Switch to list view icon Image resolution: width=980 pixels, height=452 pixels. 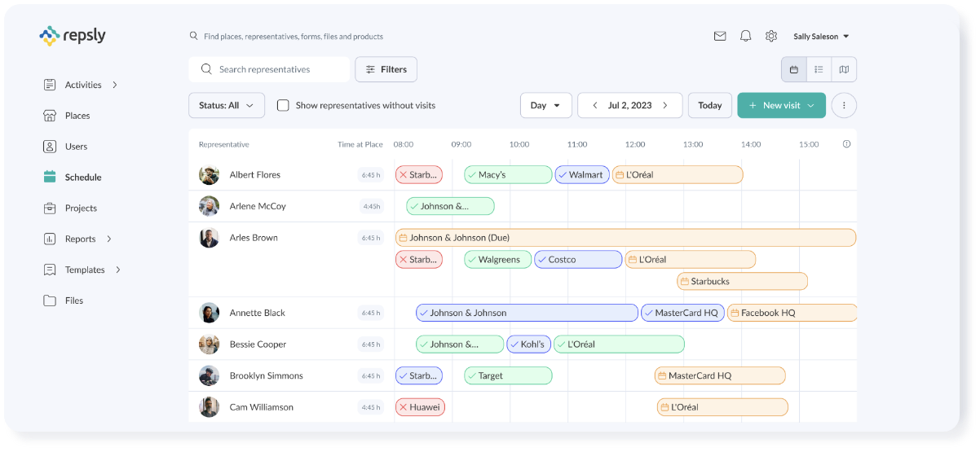click(819, 69)
